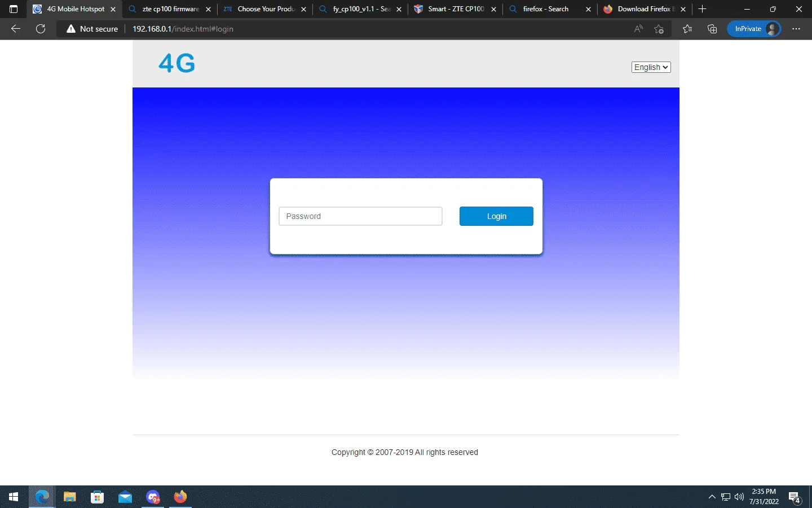Screen dimensions: 812x508
Task: Click the address bar URL 192.168.0.1
Action: (183, 29)
